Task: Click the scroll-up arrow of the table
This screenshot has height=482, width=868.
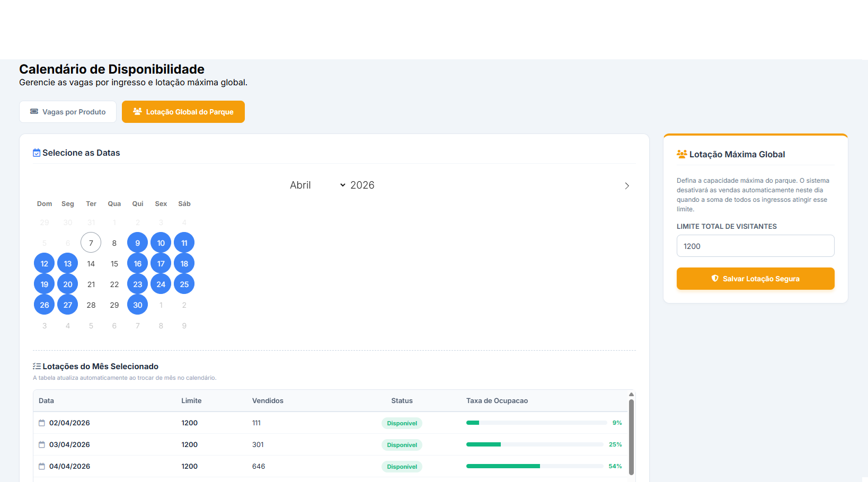Action: (631, 395)
